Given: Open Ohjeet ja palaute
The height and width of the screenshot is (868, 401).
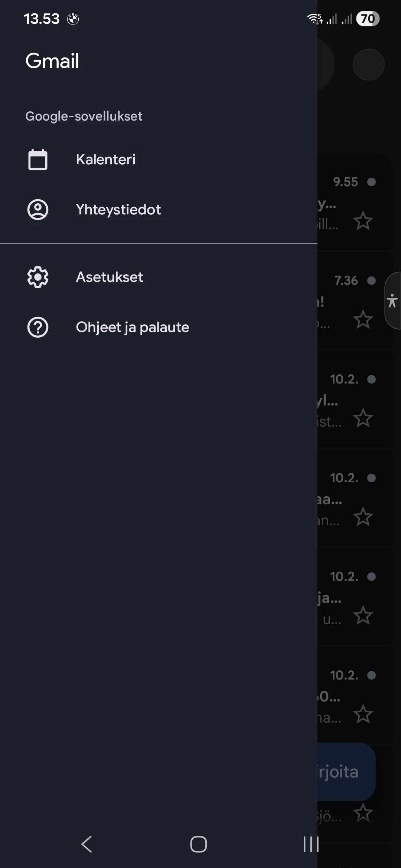Looking at the screenshot, I should tap(133, 327).
